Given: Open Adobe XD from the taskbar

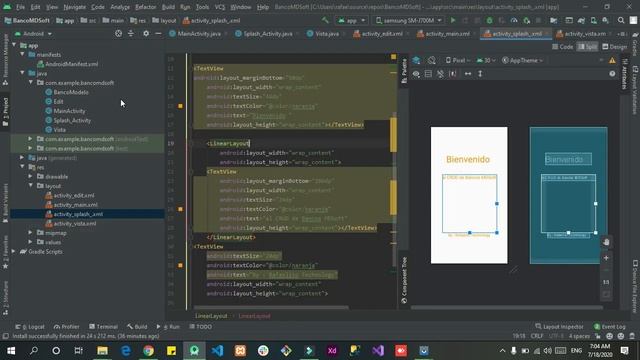Looking at the screenshot, I should (332, 351).
